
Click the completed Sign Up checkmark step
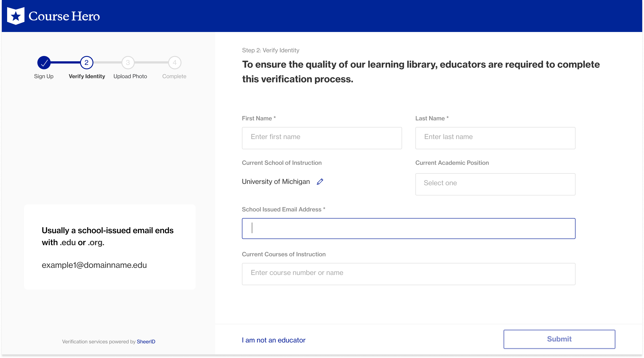point(44,63)
